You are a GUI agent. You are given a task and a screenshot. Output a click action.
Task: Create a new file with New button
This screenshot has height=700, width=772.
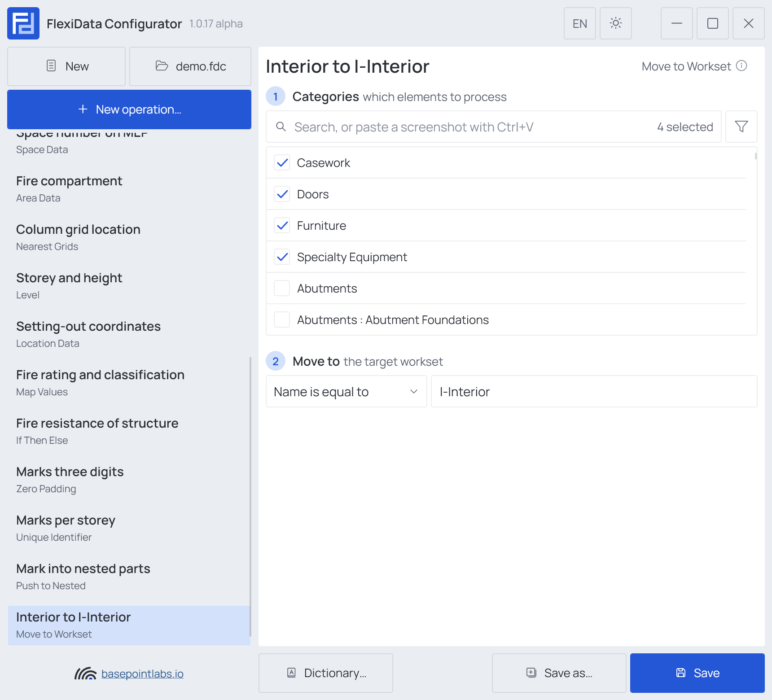66,66
